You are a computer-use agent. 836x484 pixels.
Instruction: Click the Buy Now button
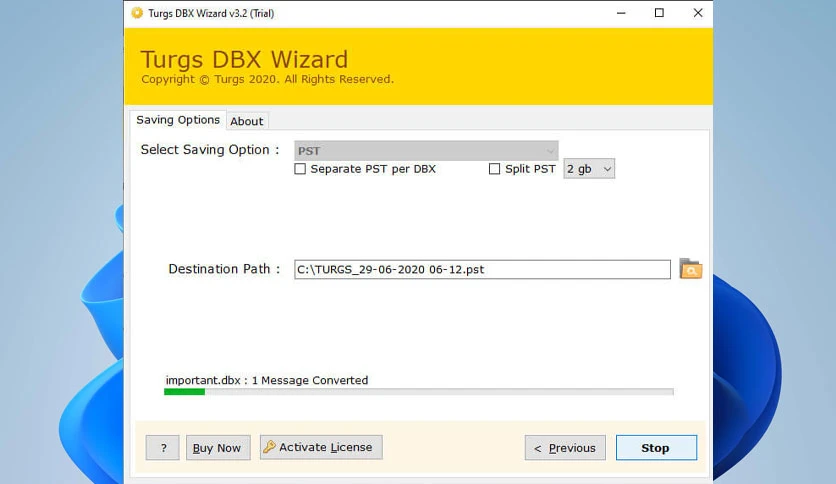(217, 448)
